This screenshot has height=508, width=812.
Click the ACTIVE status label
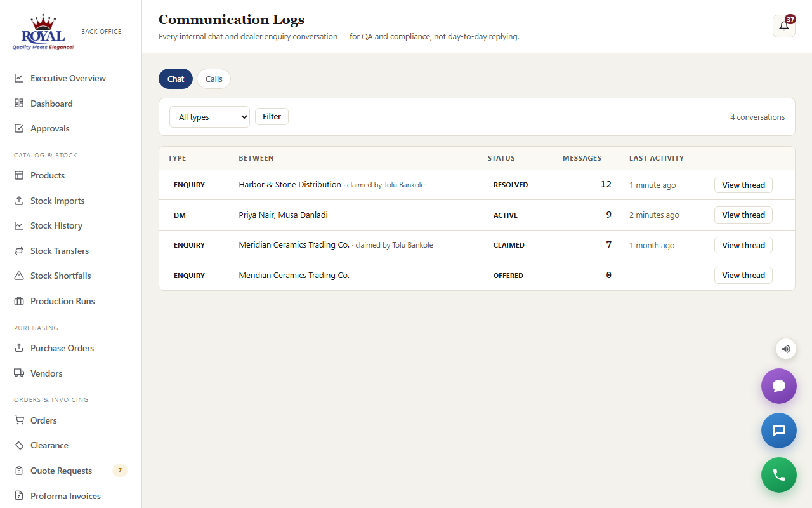(506, 215)
